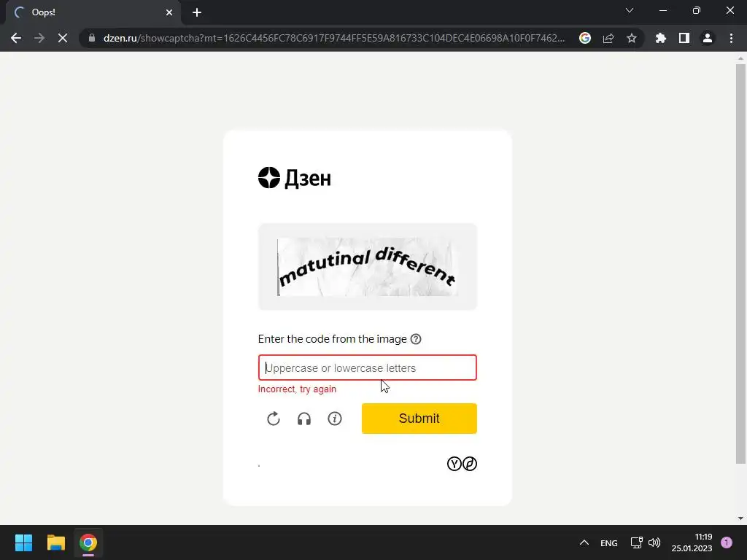Bookmark this page with star icon

632,38
